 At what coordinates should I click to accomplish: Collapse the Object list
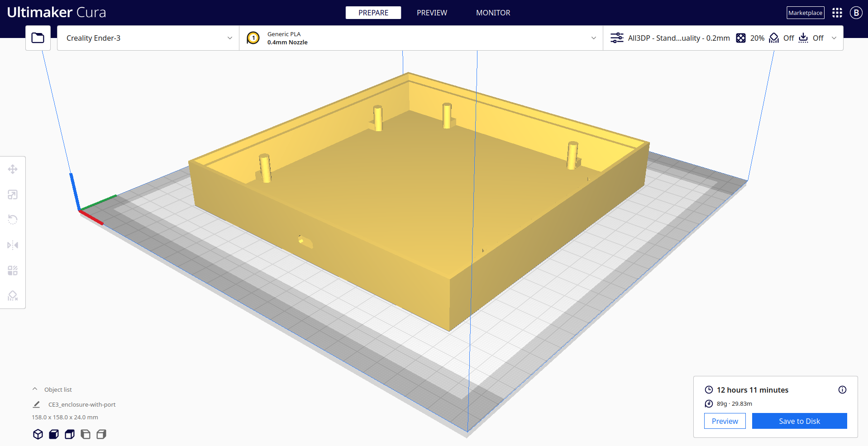point(35,389)
